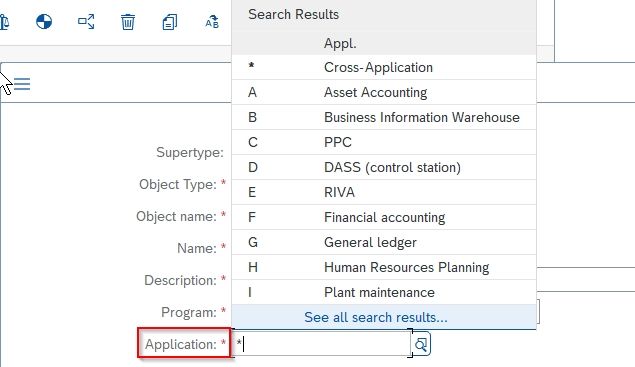Open the Application field search help icon
Viewport: 635px width, 367px height.
click(421, 344)
